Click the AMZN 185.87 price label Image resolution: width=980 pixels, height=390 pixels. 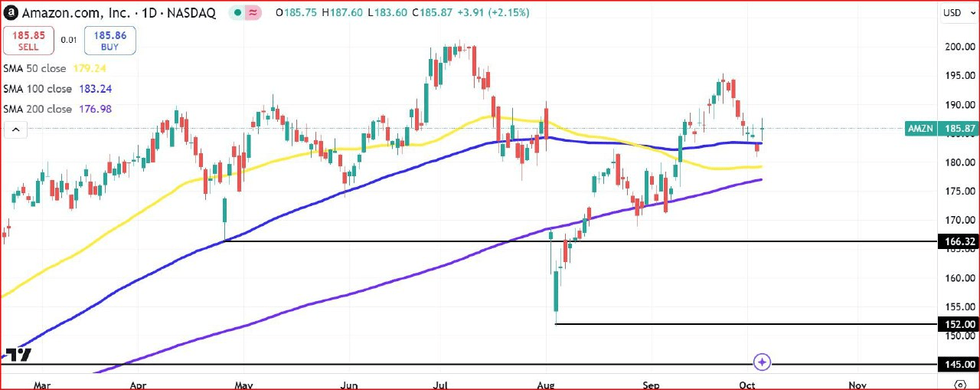click(941, 128)
